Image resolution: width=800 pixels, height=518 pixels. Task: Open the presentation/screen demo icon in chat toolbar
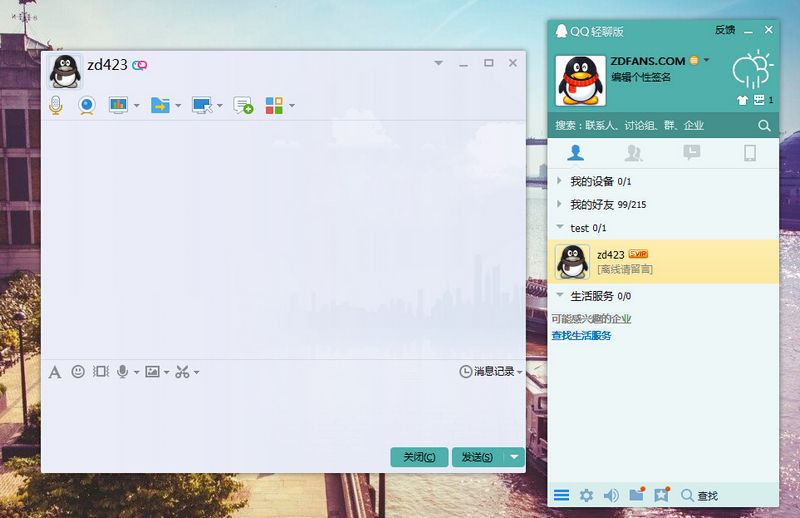118,105
